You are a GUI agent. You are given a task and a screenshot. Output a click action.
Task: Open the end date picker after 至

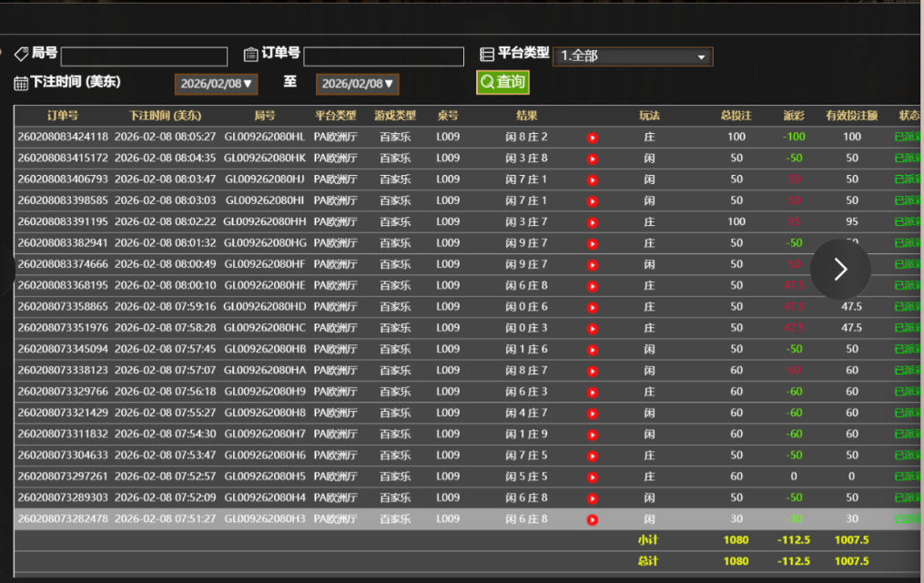pos(358,84)
